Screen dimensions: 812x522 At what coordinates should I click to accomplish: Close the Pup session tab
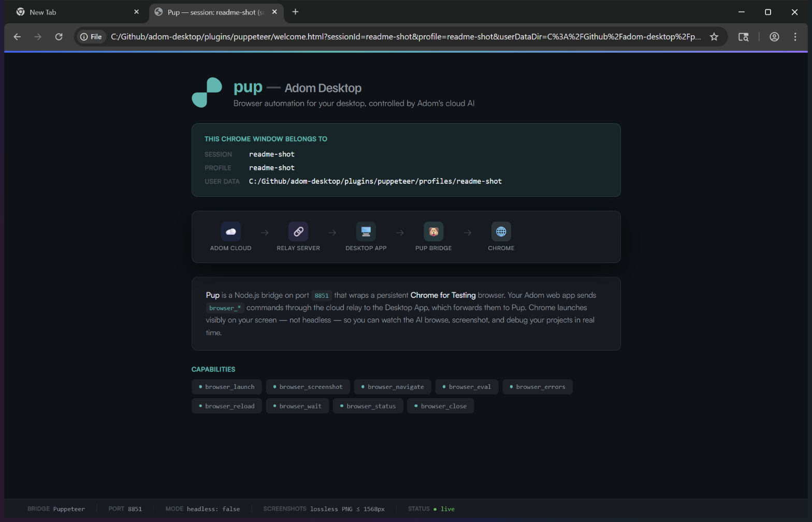click(x=274, y=12)
